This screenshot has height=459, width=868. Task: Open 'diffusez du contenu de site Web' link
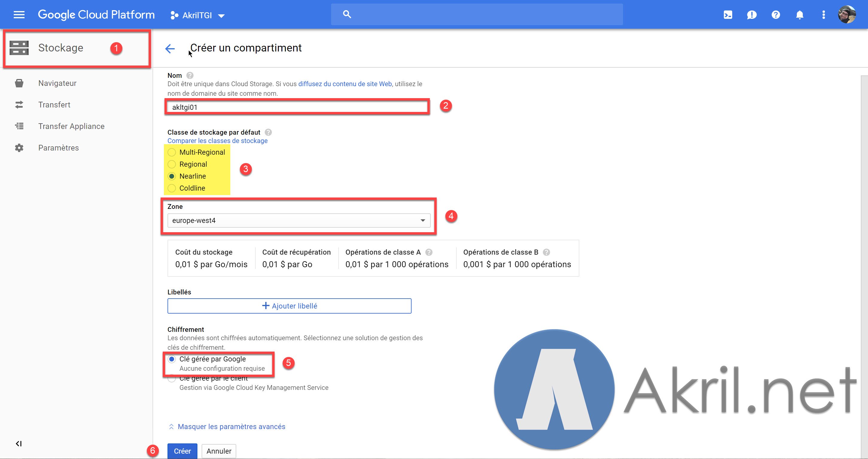(x=345, y=84)
